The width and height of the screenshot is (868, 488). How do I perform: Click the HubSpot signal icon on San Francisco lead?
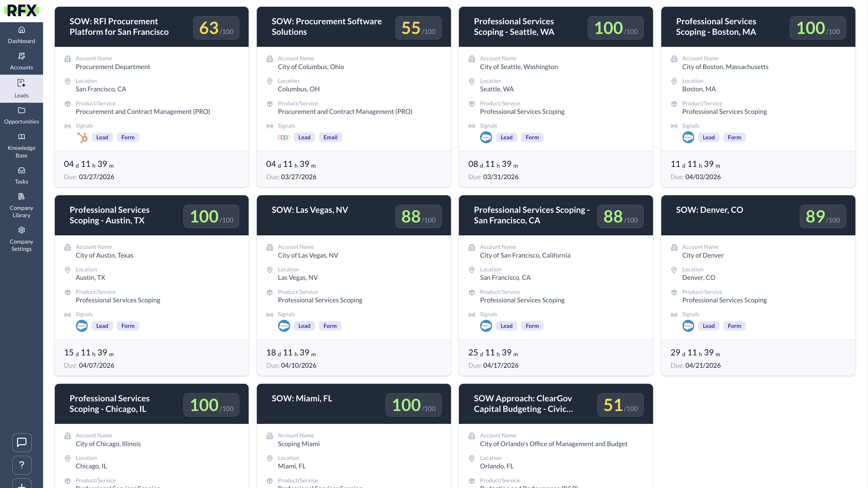tap(82, 137)
